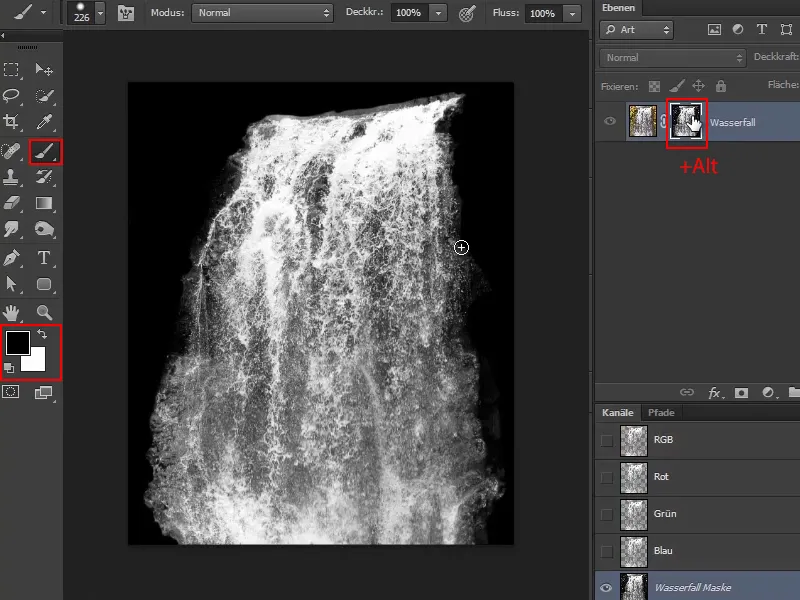
Task: Add a layer style (fx)
Action: pyautogui.click(x=715, y=392)
